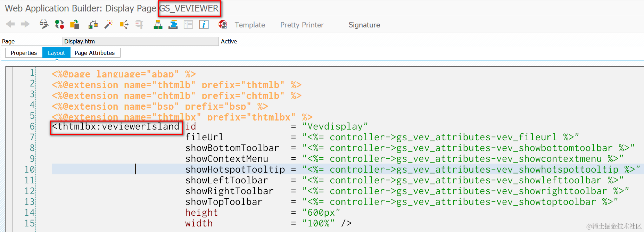Click the thtmlb extension directive on line 2
The image size is (644, 232).
[x=176, y=85]
